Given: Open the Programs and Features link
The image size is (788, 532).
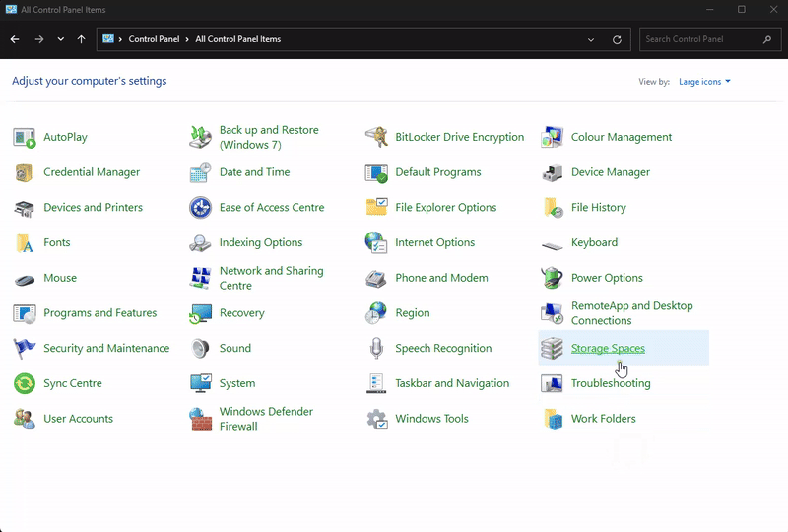Looking at the screenshot, I should click(99, 313).
